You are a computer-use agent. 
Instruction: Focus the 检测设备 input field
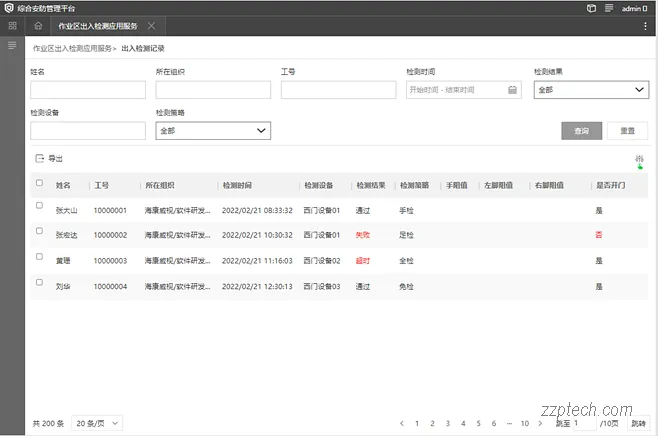(88, 131)
